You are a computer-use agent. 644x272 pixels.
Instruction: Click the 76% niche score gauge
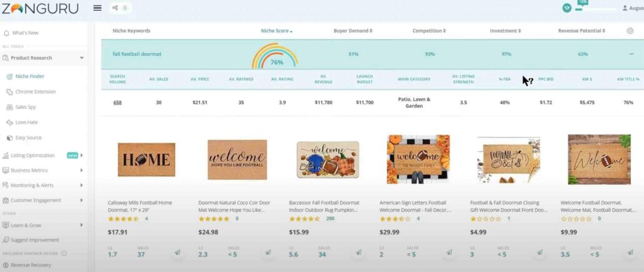click(x=275, y=56)
